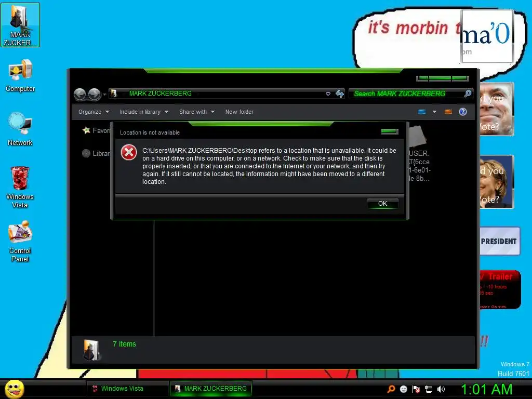Click the 1:01 AM clock

(x=486, y=389)
